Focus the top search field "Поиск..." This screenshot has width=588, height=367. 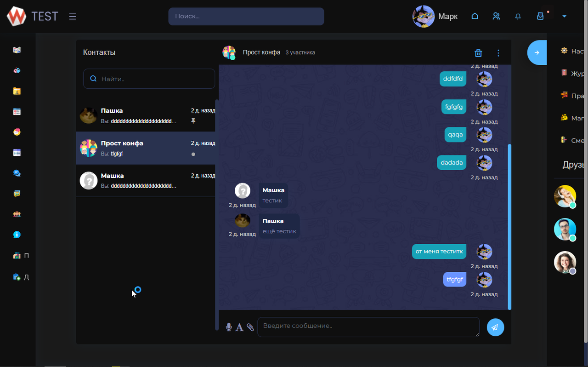pyautogui.click(x=246, y=16)
